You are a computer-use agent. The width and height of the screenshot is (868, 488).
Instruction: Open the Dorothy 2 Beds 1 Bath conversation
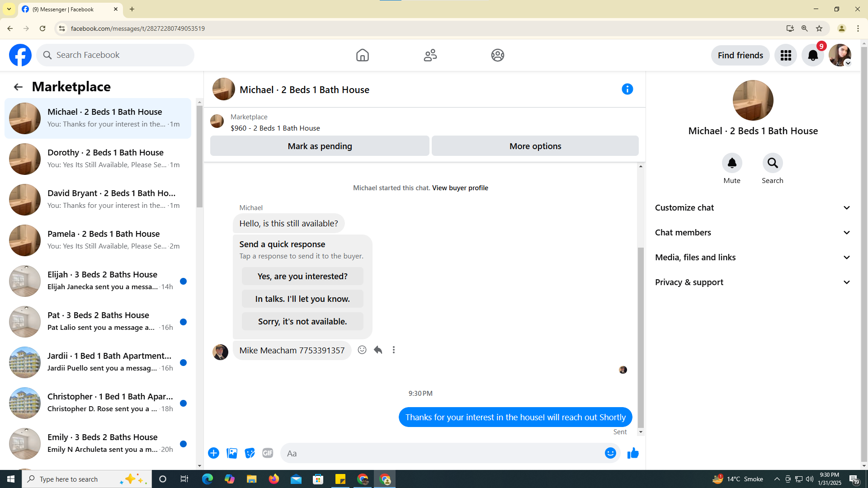[x=98, y=159]
